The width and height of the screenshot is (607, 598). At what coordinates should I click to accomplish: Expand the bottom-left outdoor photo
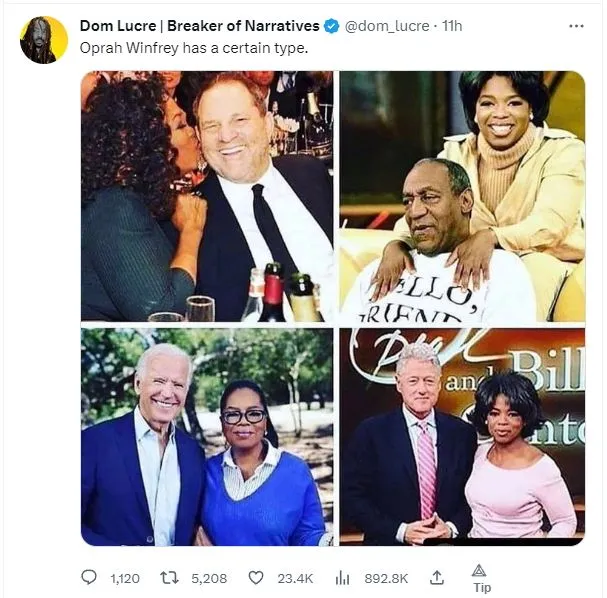(207, 436)
